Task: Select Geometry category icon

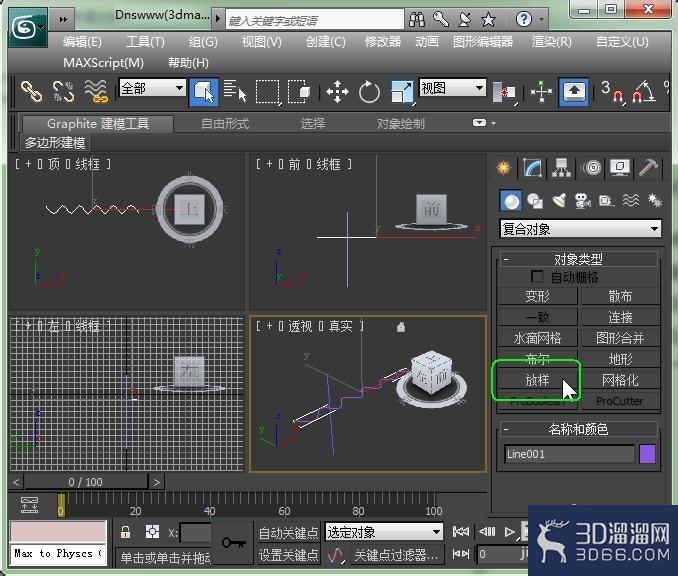Action: (x=511, y=201)
